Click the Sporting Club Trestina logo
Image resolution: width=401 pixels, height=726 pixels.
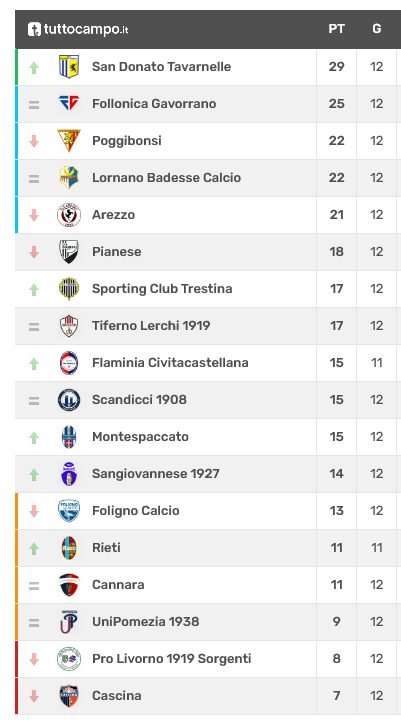[69, 288]
